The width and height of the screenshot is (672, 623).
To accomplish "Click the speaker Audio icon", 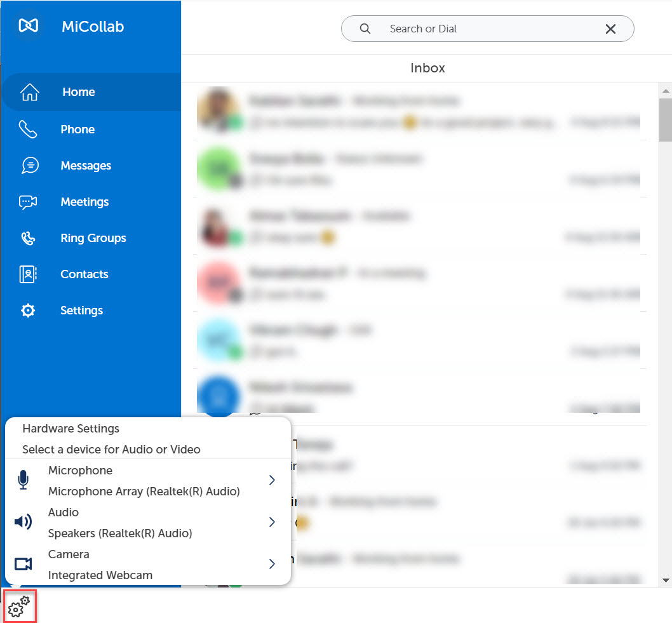I will click(x=23, y=522).
